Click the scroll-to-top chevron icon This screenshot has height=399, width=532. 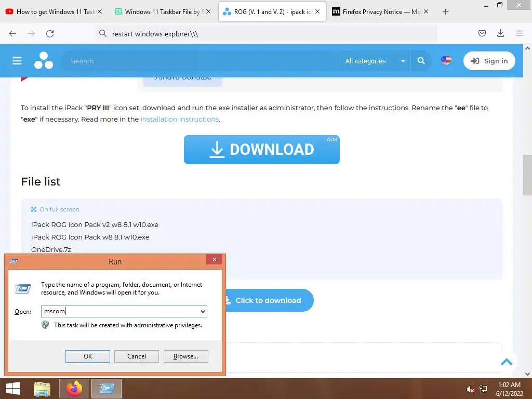point(507,362)
